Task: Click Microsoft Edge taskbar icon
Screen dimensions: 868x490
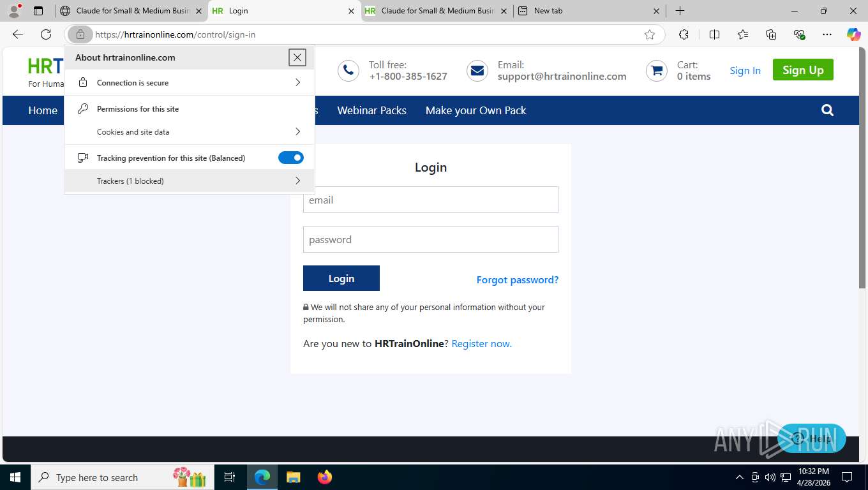Action: pos(262,477)
